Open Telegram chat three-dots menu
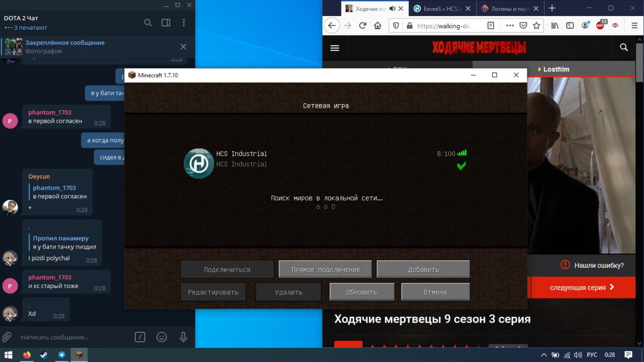The height and width of the screenshot is (362, 644). click(x=184, y=23)
